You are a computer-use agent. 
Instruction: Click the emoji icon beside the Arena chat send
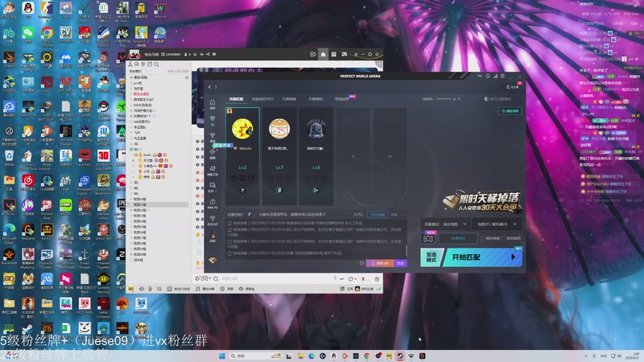click(361, 263)
